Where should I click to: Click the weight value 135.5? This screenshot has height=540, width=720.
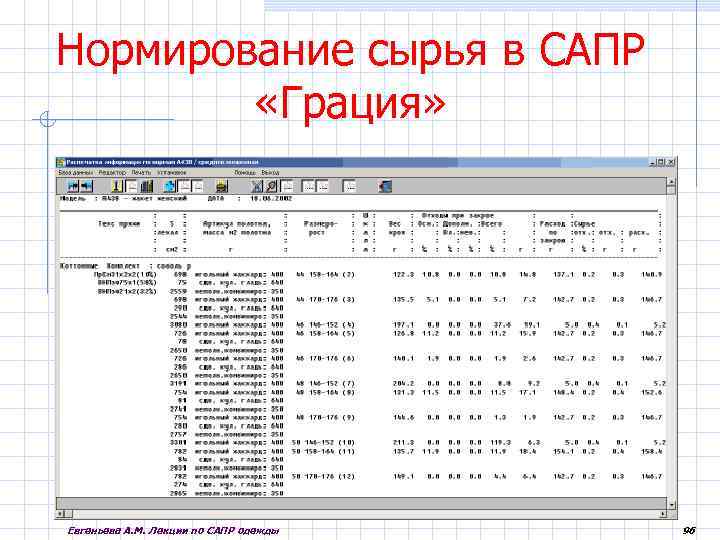pos(403,299)
